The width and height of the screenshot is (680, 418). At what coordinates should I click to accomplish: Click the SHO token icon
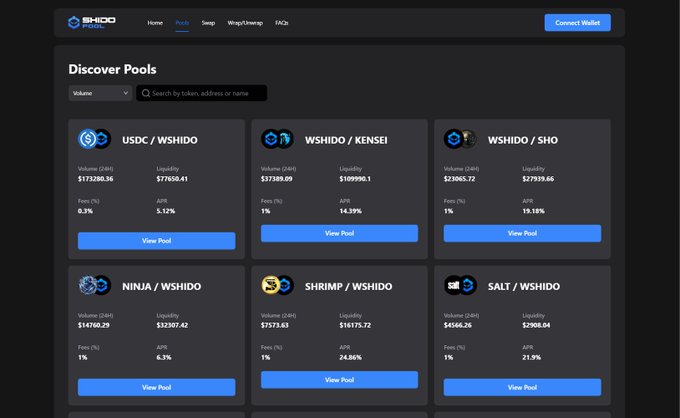tap(469, 139)
